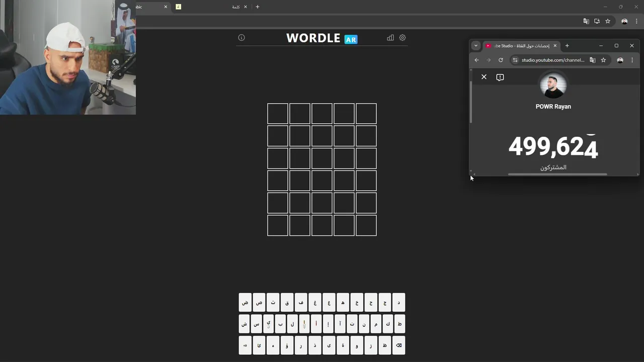The width and height of the screenshot is (644, 362).
Task: Click translate icon in YouTube Studio address bar
Action: pyautogui.click(x=593, y=60)
